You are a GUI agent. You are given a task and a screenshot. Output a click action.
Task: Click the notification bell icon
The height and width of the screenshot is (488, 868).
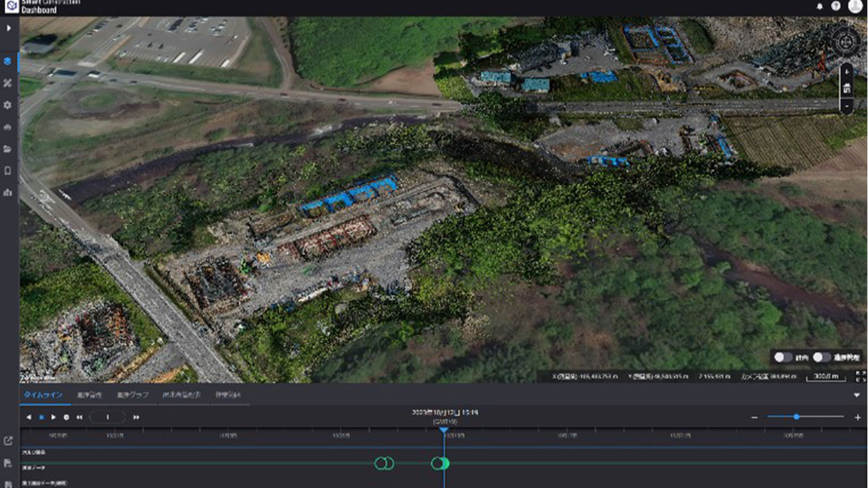[x=820, y=7]
